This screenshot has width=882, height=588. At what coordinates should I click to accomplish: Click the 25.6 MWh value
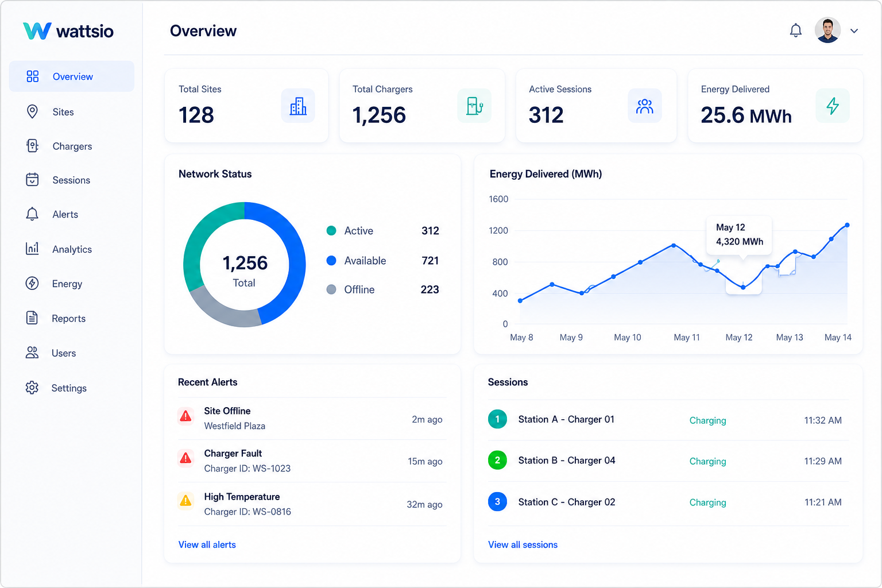tap(746, 115)
